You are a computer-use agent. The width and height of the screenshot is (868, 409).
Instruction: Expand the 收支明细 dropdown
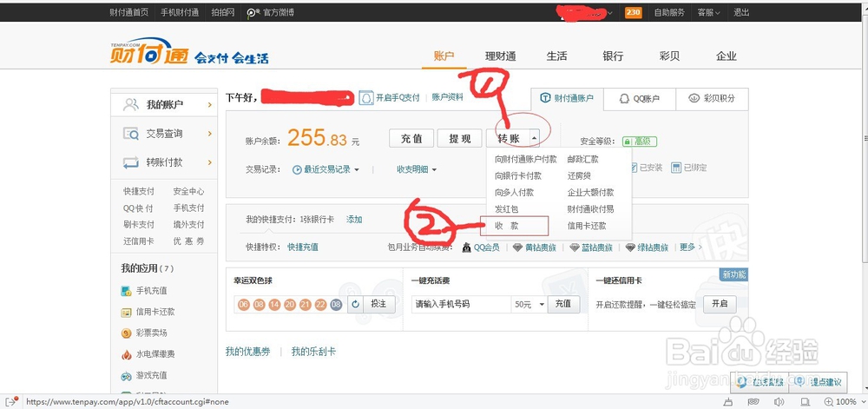coord(434,170)
